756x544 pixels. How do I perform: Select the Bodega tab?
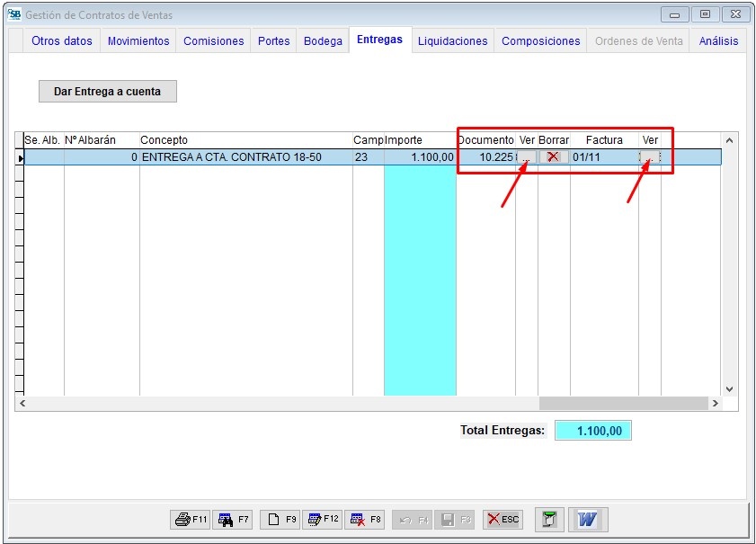[323, 41]
